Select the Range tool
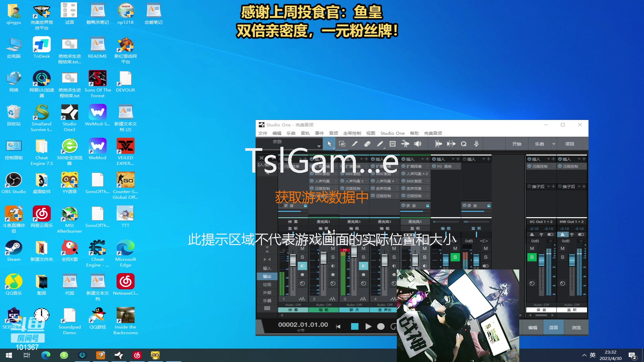Image resolution: width=644 pixels, height=362 pixels. 342,144
